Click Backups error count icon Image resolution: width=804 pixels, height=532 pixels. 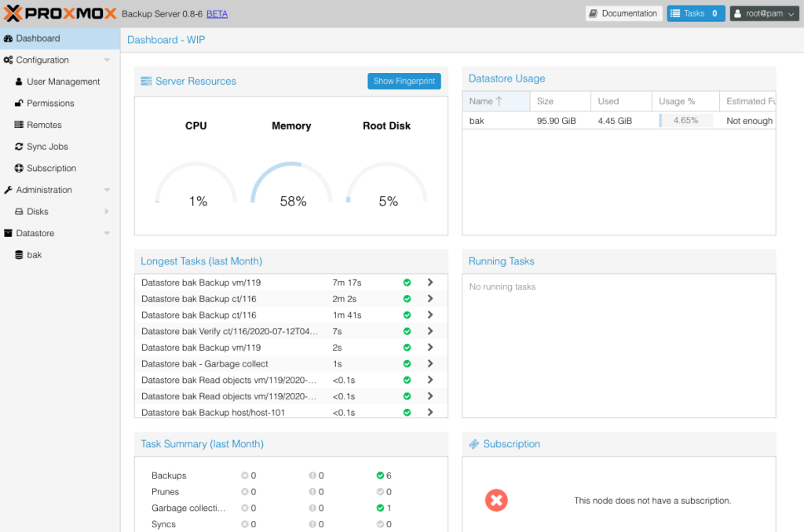[x=245, y=476]
